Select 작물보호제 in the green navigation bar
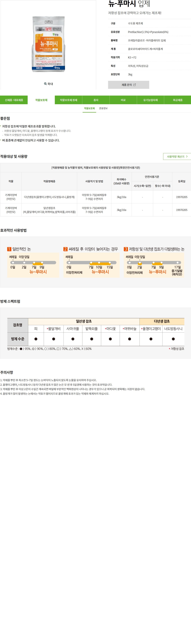 pos(41,100)
